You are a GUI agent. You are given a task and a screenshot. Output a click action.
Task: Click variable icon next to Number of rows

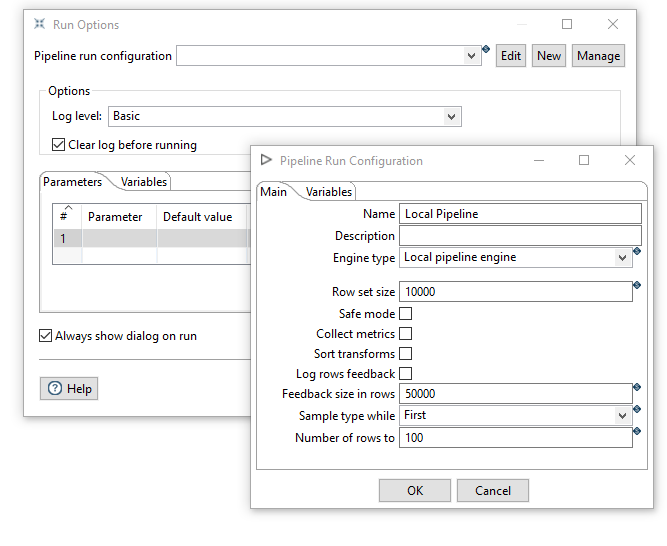pyautogui.click(x=637, y=431)
